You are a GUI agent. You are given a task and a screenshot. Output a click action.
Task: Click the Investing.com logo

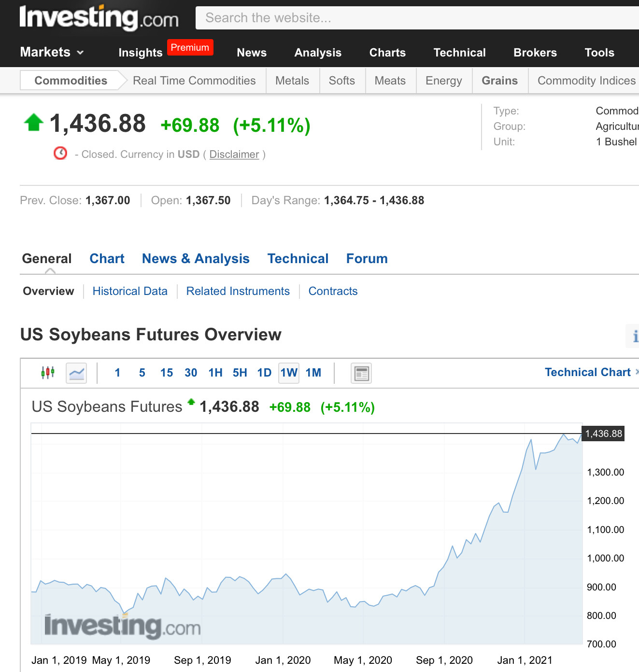[x=99, y=17]
